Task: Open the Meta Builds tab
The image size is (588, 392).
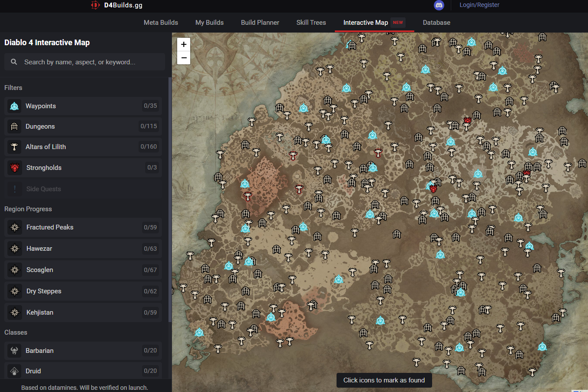Action: (x=161, y=23)
